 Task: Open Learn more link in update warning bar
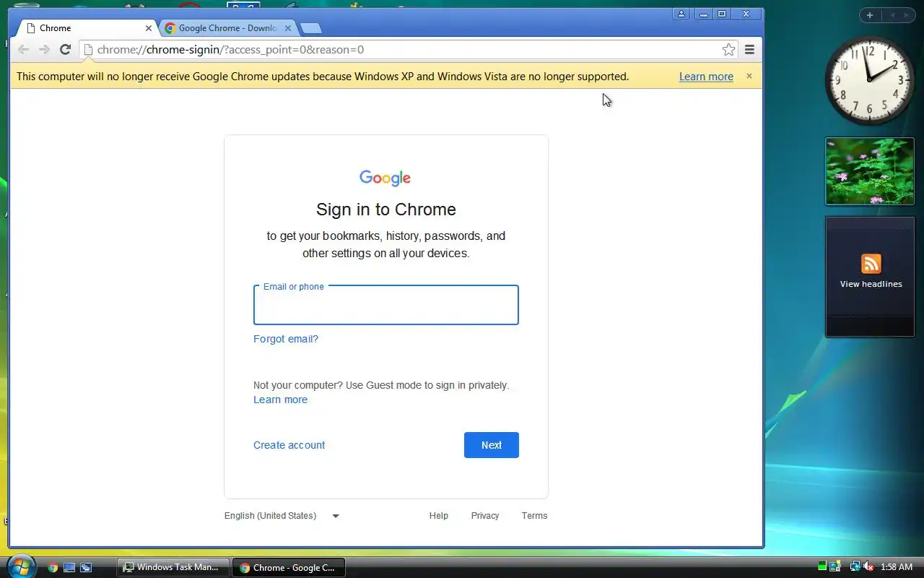pos(706,77)
